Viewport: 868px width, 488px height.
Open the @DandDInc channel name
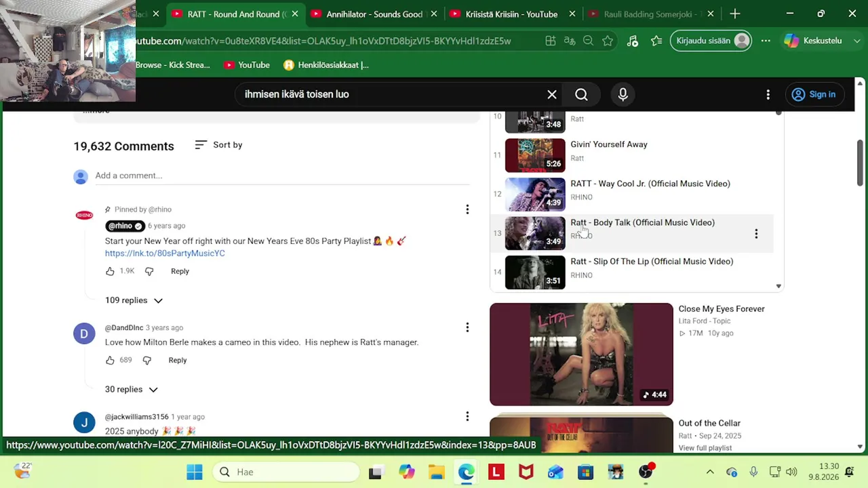[x=124, y=328]
